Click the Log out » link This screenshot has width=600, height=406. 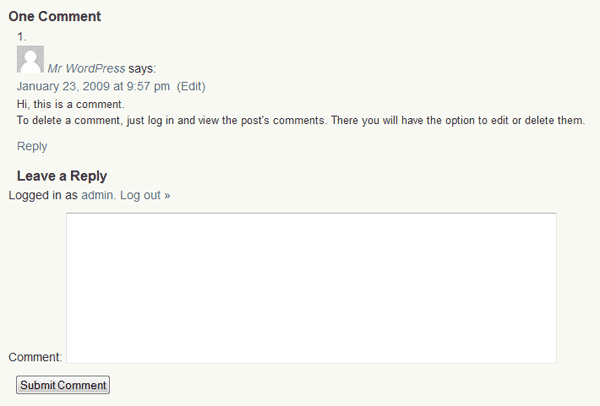click(x=145, y=195)
